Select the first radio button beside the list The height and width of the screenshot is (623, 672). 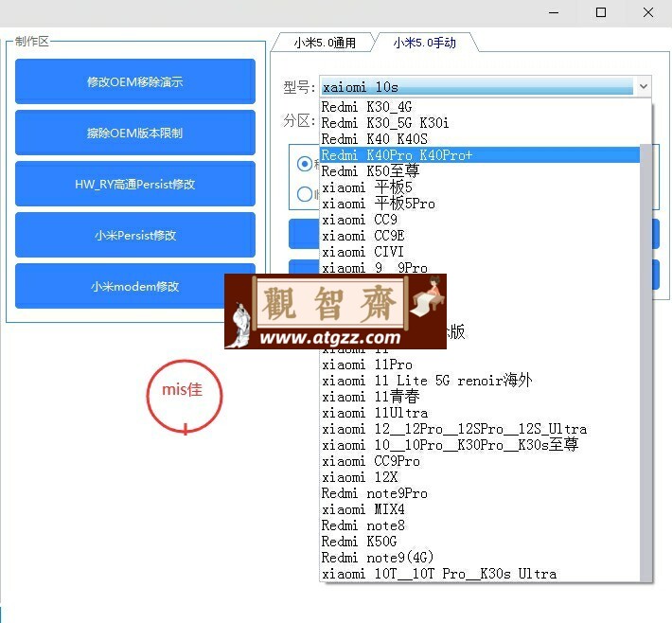[x=305, y=164]
